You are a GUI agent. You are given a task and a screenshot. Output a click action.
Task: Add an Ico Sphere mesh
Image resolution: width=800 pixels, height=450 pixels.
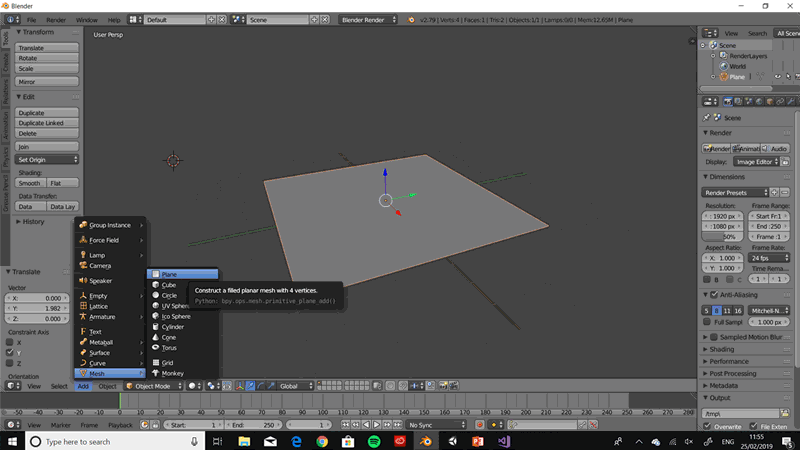(176, 316)
